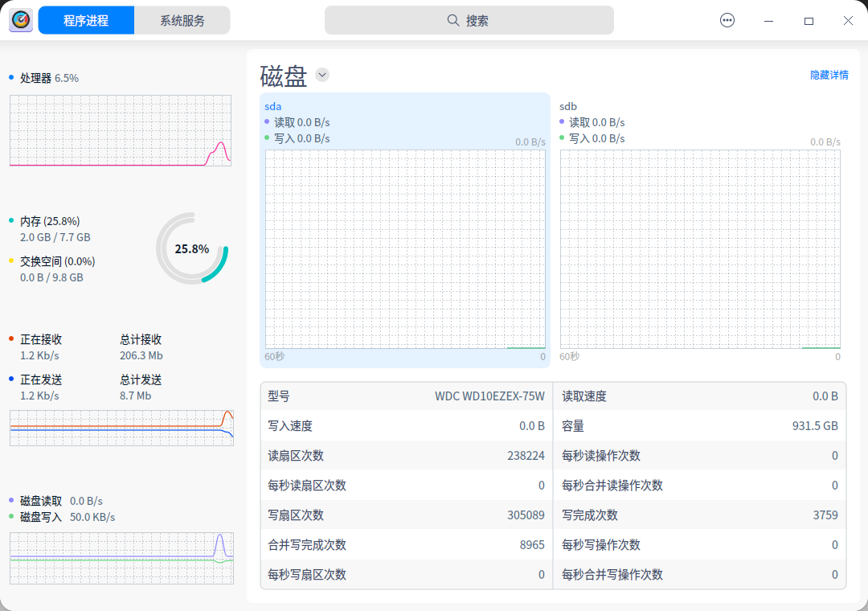
Task: Click the disk read/write graph in sidebar
Action: (x=121, y=558)
